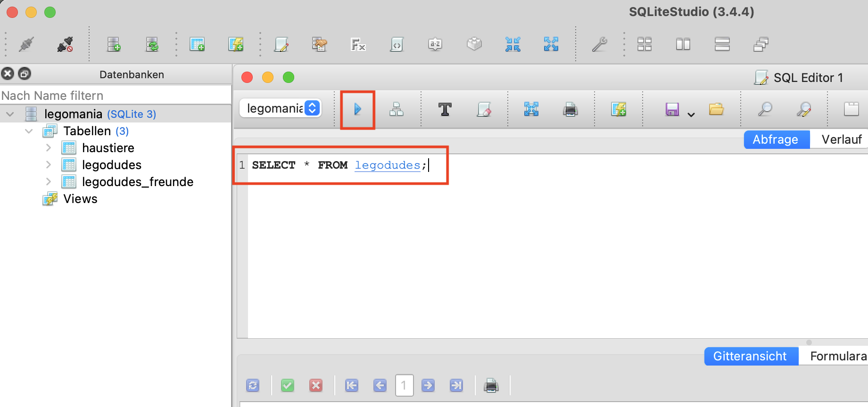Viewport: 868px width, 407px height.
Task: Expand the haustiere table node
Action: pos(48,148)
